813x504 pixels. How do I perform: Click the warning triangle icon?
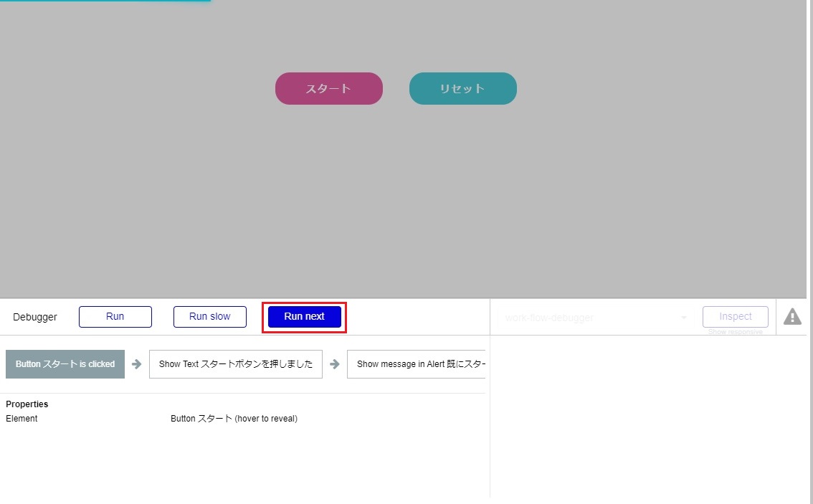point(792,316)
